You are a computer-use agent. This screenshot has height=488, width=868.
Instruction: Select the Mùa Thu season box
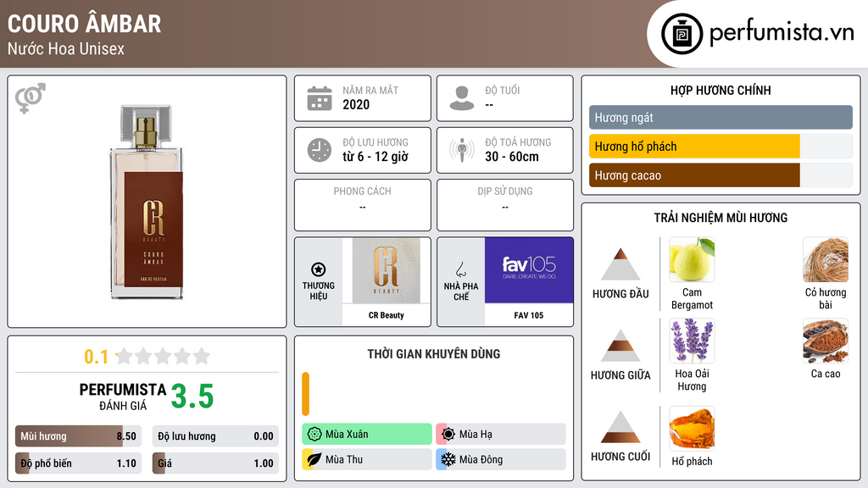(x=366, y=459)
